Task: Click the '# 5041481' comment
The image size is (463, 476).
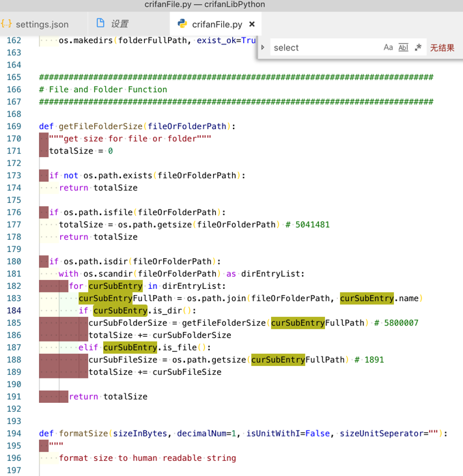Action: (x=307, y=225)
